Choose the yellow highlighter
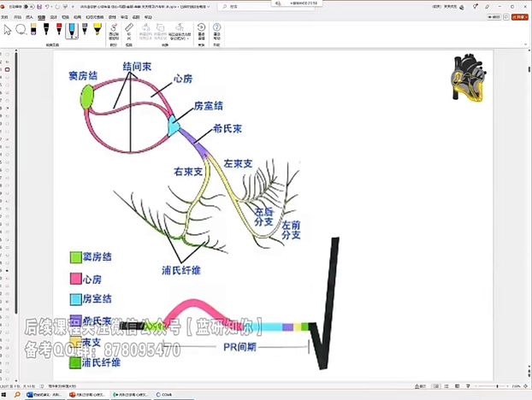 98,30
